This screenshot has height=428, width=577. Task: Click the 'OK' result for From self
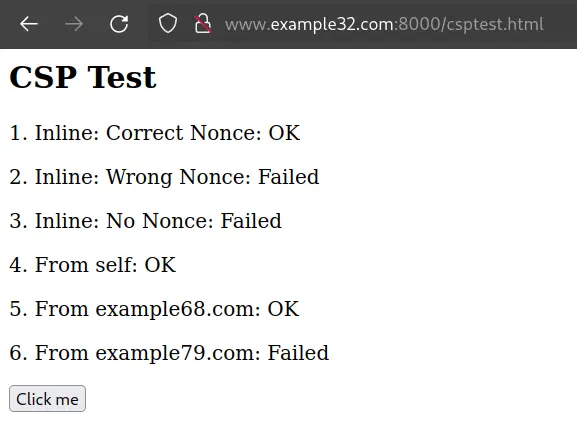click(x=160, y=265)
